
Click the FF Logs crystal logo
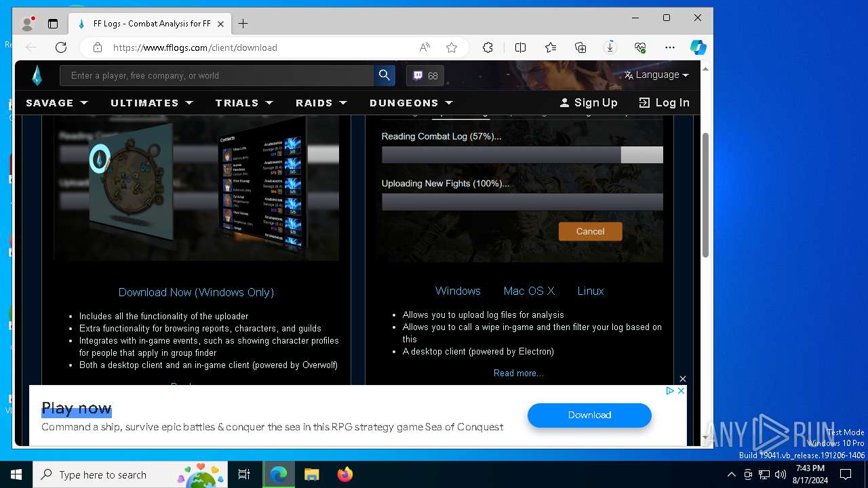point(37,75)
